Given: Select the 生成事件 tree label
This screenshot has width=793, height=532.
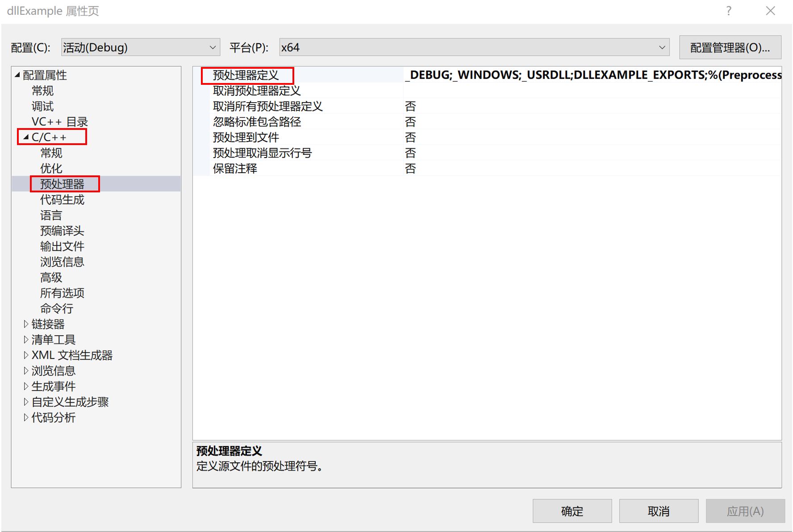Looking at the screenshot, I should [x=54, y=386].
